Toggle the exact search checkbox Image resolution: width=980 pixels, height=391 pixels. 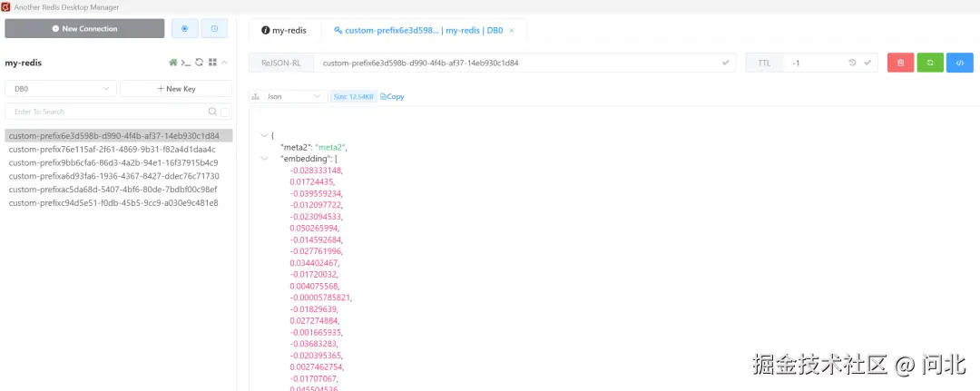(x=225, y=112)
